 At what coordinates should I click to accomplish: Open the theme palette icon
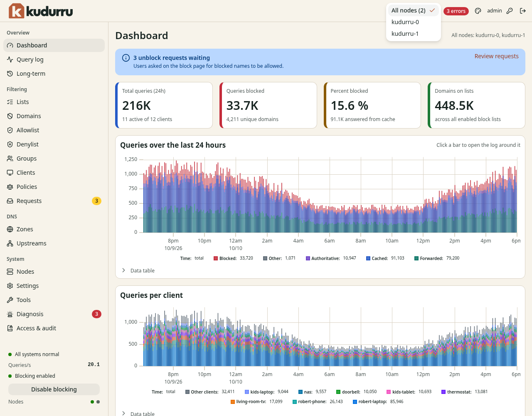478,11
